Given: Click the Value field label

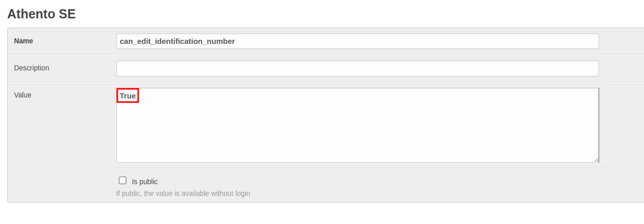Looking at the screenshot, I should pos(22,95).
